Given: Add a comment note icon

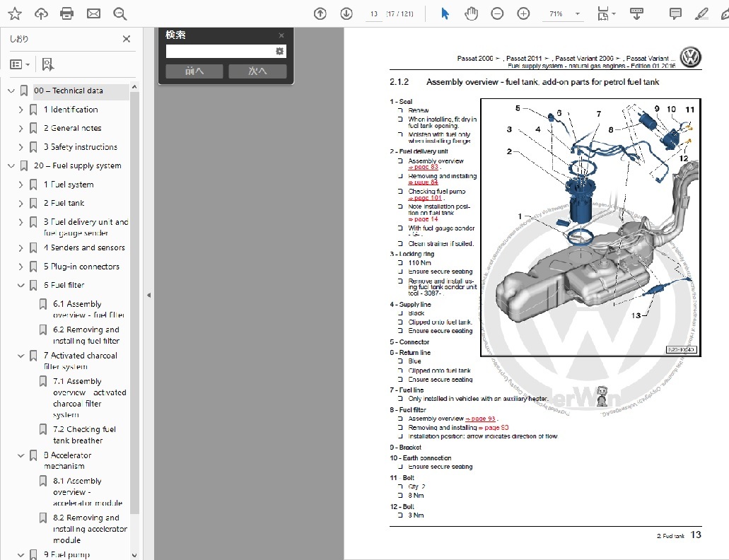Looking at the screenshot, I should pos(675,14).
